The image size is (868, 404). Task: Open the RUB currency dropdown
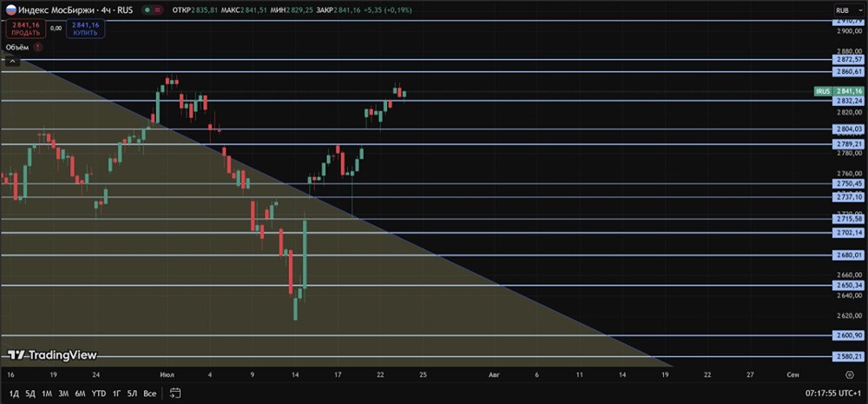coord(847,10)
